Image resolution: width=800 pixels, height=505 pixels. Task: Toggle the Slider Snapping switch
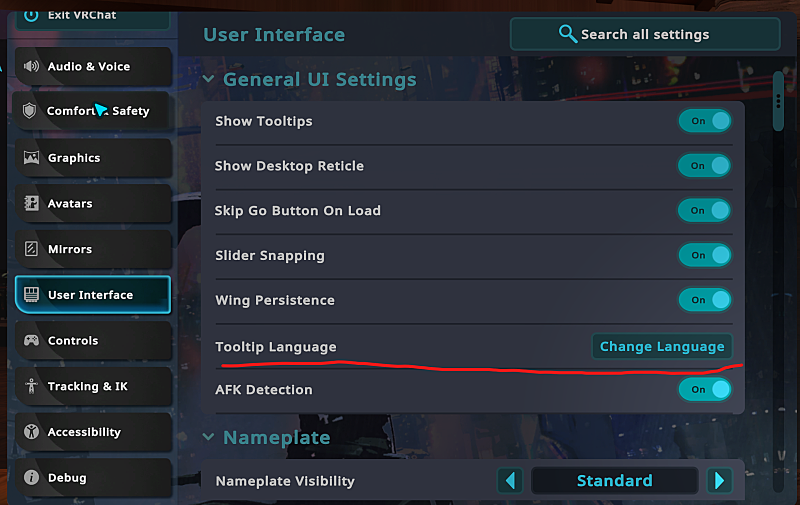704,255
